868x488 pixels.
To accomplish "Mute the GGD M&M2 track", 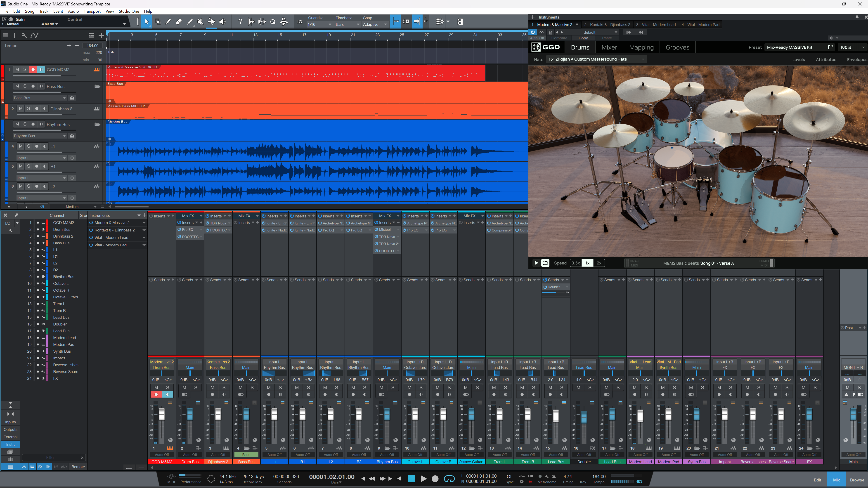I will click(17, 69).
